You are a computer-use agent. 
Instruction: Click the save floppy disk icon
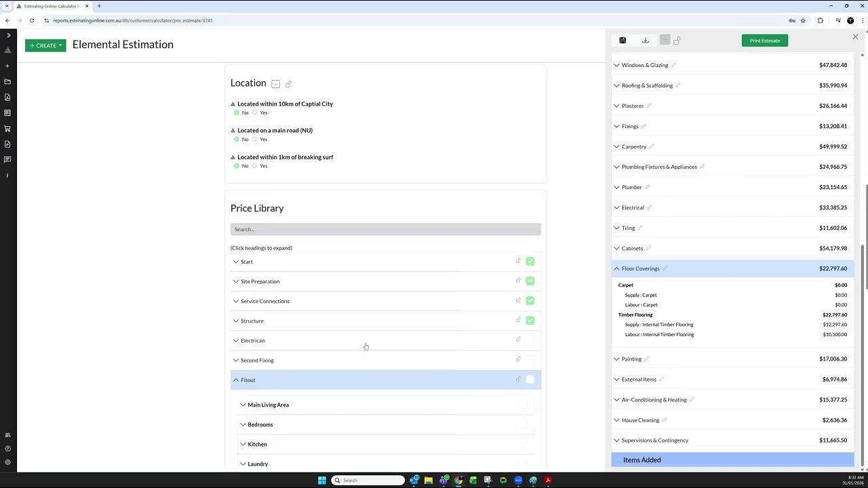click(x=623, y=41)
